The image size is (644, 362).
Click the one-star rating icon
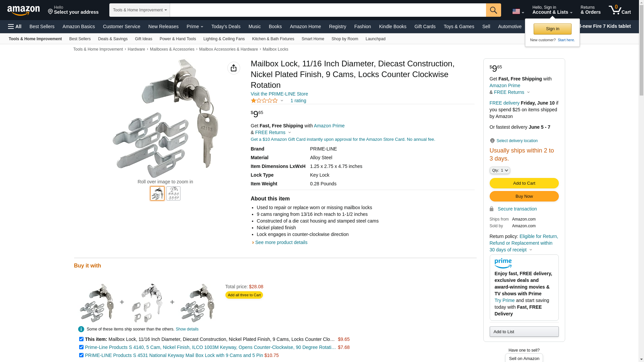pyautogui.click(x=264, y=101)
